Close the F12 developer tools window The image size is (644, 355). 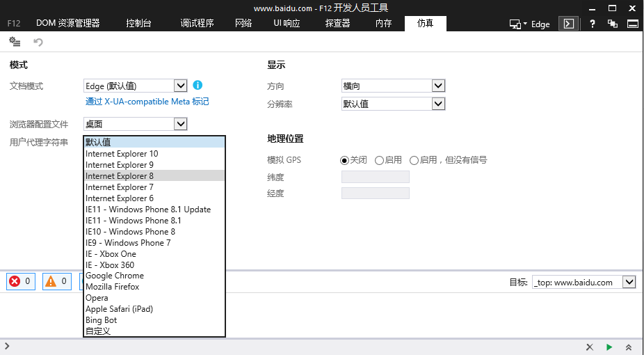tap(632, 8)
